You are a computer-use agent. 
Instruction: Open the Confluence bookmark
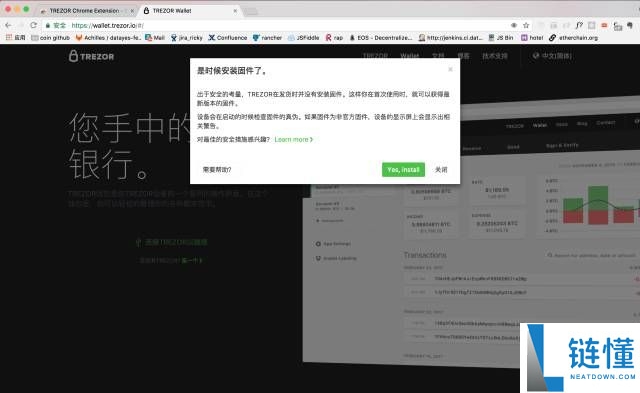[228, 38]
